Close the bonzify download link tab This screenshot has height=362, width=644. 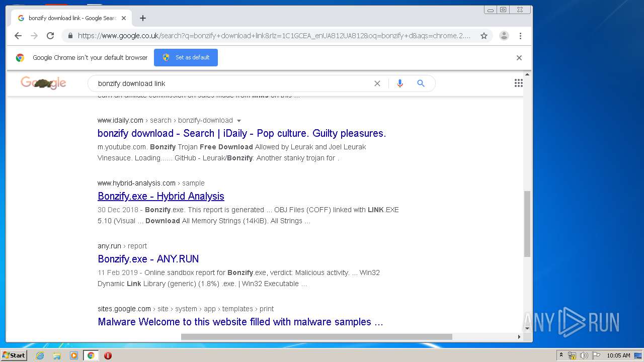point(124,18)
